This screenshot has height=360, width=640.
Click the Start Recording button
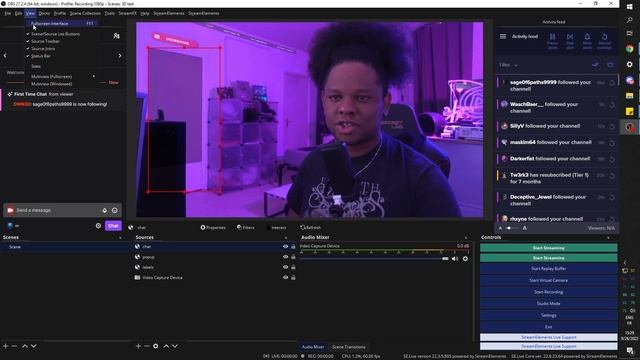point(549,292)
